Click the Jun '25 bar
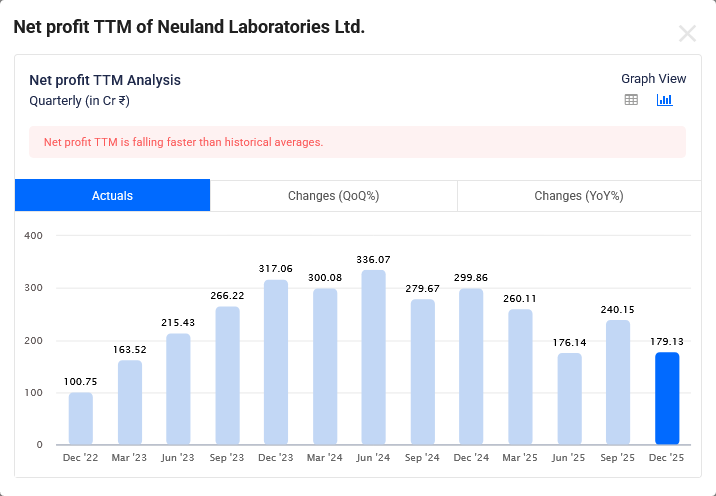Viewport: 716px width, 496px height. [x=569, y=399]
